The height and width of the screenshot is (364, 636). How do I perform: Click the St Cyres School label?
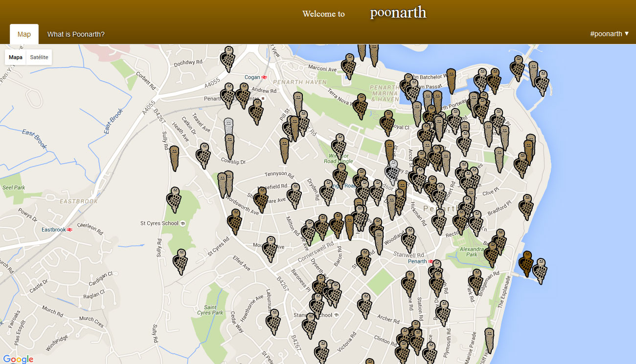pos(163,223)
